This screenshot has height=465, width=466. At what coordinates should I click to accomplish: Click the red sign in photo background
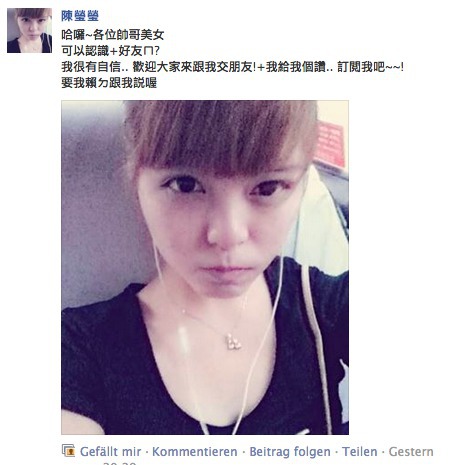click(330, 144)
